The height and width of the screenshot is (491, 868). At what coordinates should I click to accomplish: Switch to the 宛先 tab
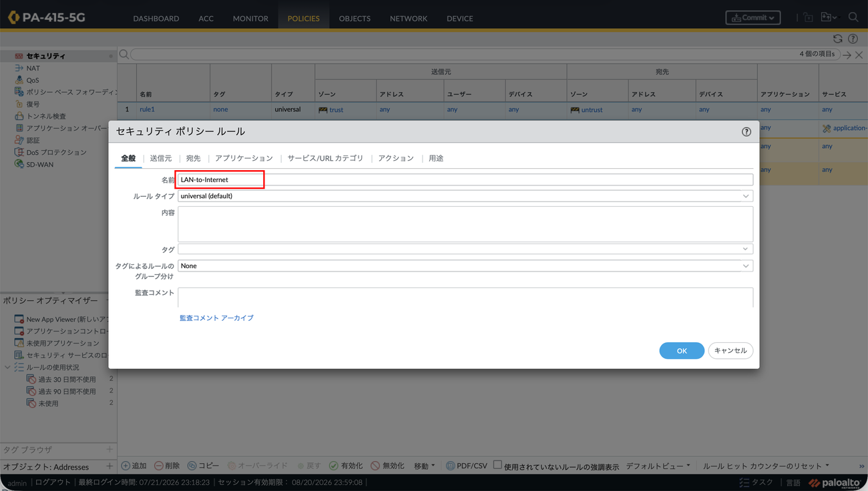[x=193, y=158]
